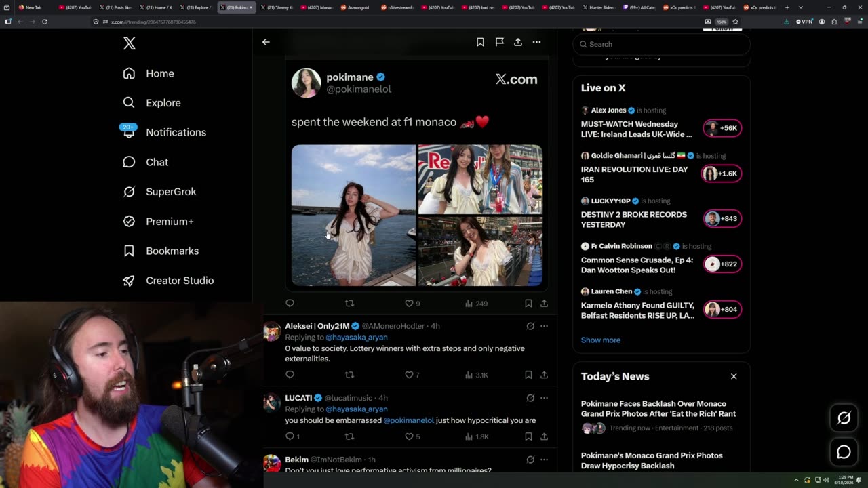Launch SuperGrok from the sidebar
The image size is (868, 488).
[159, 192]
